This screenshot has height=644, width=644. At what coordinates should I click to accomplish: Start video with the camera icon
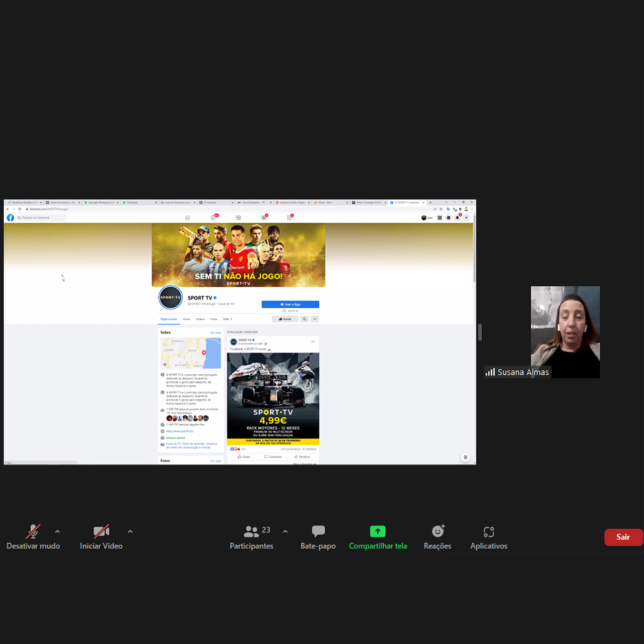pyautogui.click(x=101, y=532)
